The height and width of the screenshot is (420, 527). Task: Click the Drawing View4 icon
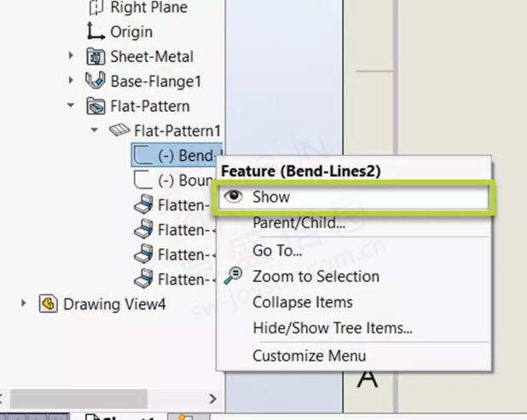pyautogui.click(x=49, y=304)
